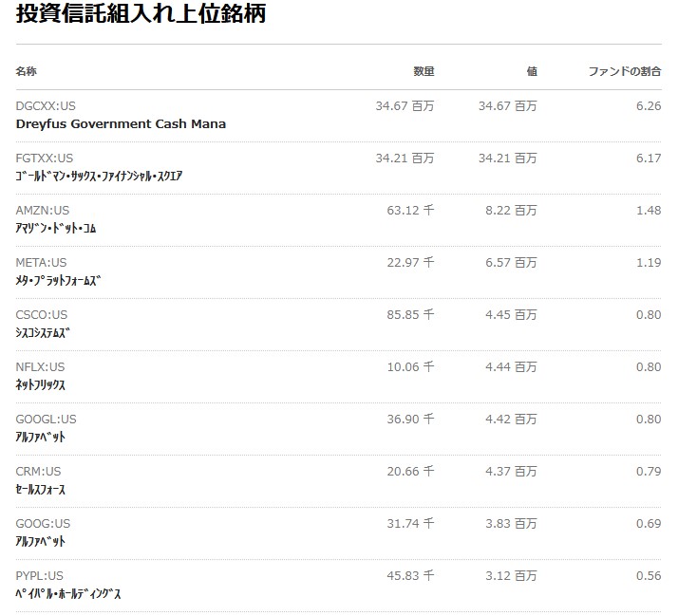The height and width of the screenshot is (616, 678).
Task: Click fund share 0.69 in GOOG row
Action: (x=649, y=524)
